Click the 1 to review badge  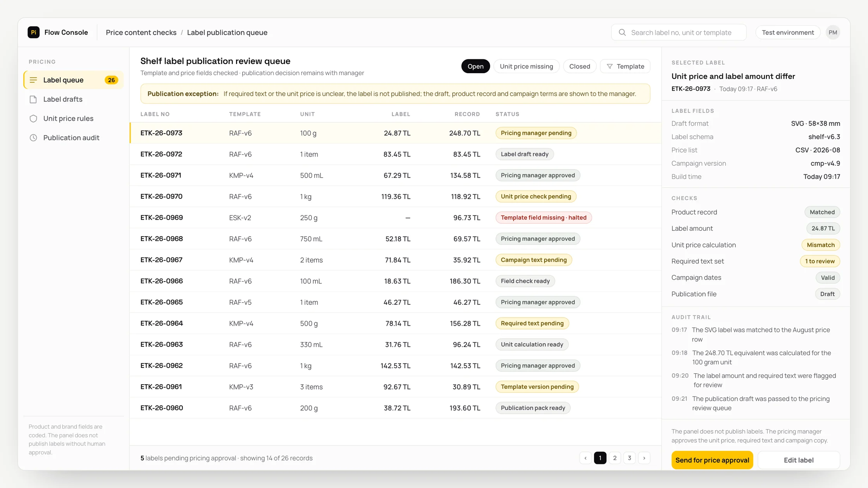[820, 261]
